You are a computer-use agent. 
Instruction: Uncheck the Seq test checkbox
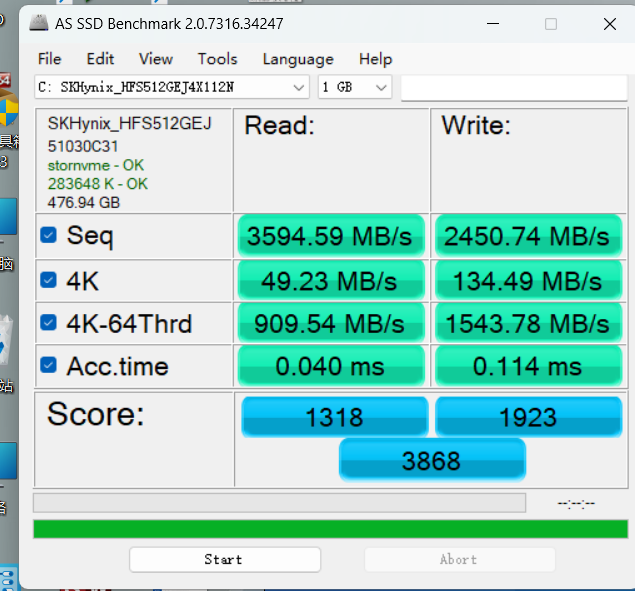pyautogui.click(x=48, y=235)
